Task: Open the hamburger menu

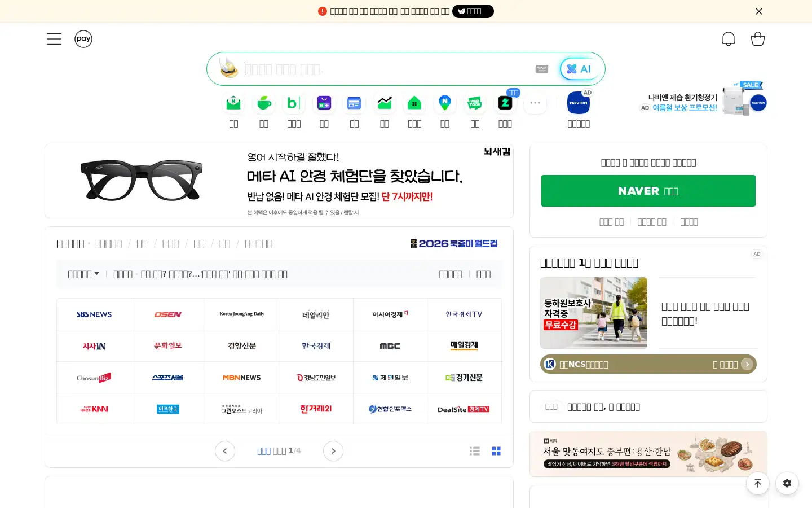Action: (54, 39)
